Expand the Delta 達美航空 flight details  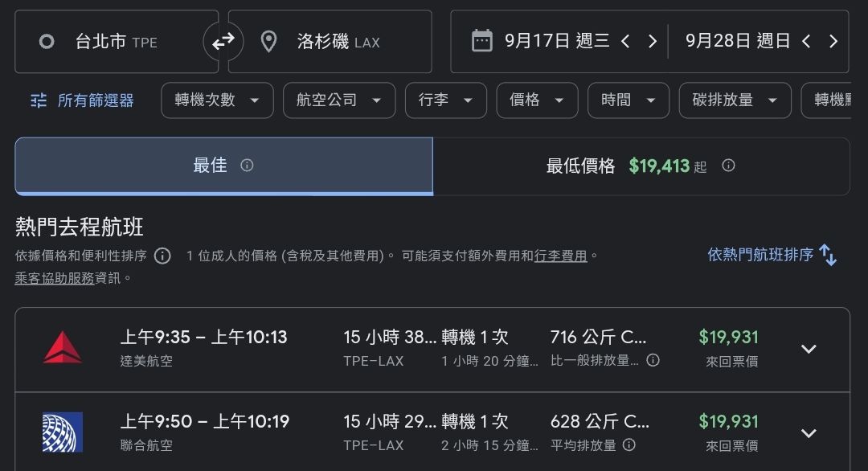(809, 349)
